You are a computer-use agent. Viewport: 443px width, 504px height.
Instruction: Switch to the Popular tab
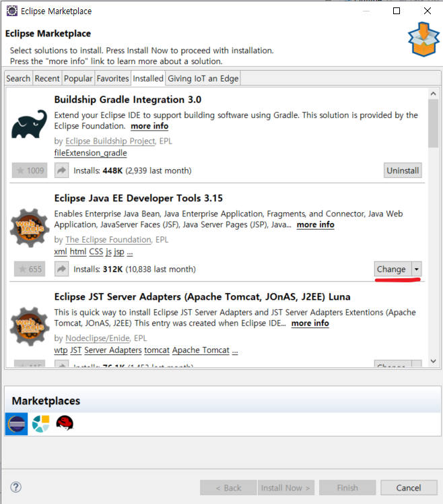click(78, 78)
